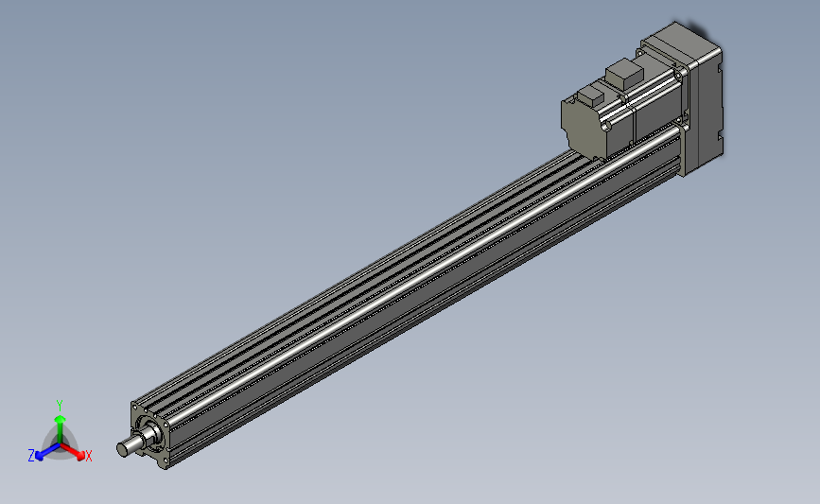This screenshot has width=820, height=504.
Task: Select the larger connector box atop the motor
Action: (x=624, y=75)
